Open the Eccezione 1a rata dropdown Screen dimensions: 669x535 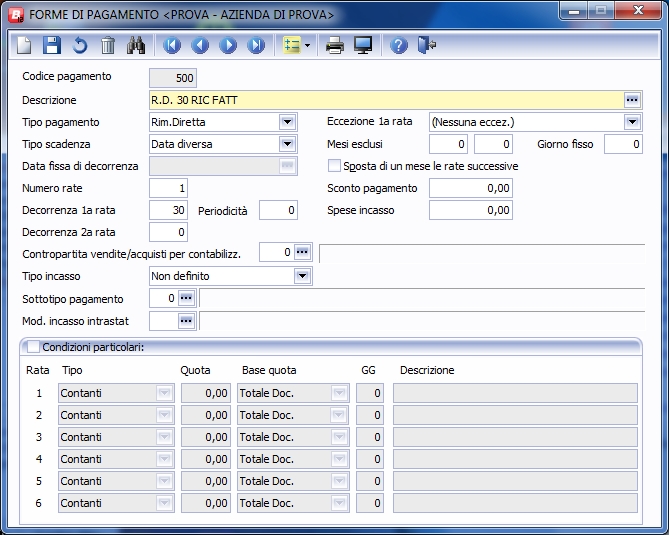coord(631,122)
